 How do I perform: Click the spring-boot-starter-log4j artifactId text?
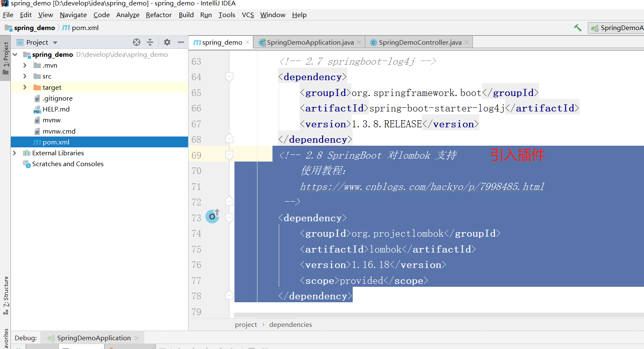[x=437, y=109]
